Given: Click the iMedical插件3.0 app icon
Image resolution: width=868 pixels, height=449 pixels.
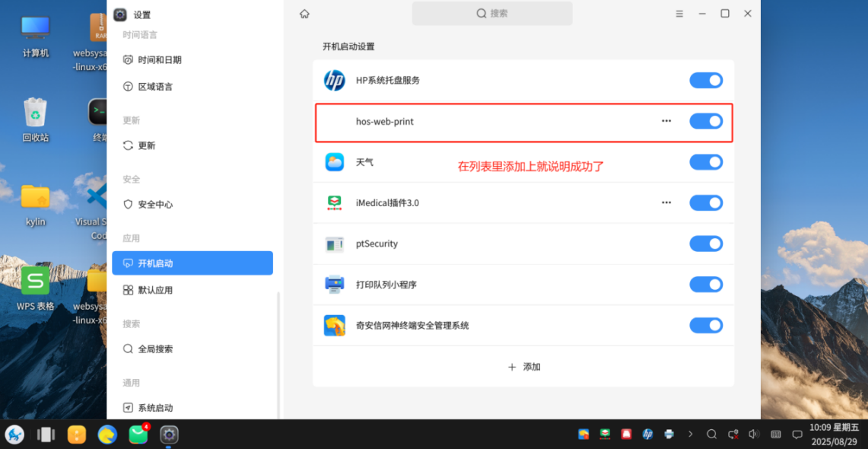Looking at the screenshot, I should click(335, 202).
